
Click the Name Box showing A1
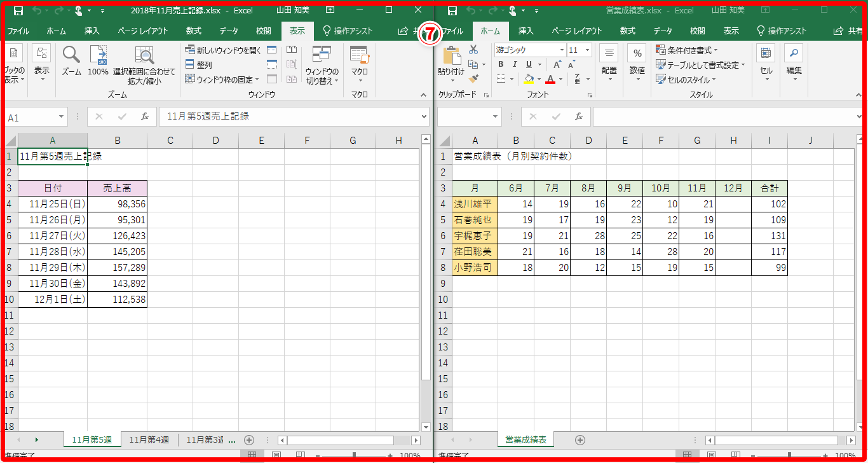point(36,117)
